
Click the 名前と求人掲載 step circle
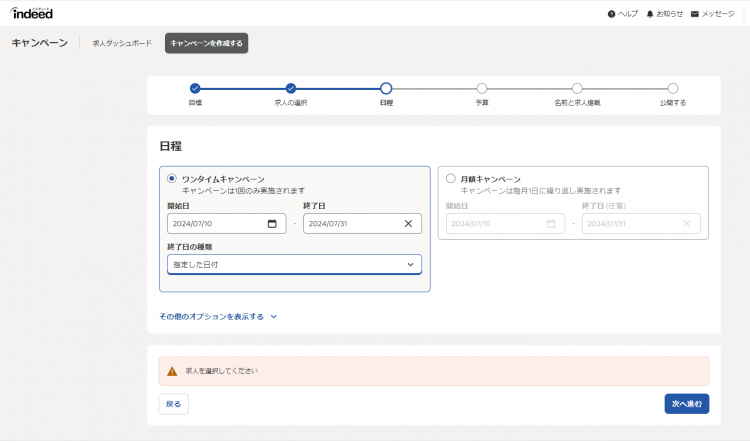(x=577, y=89)
